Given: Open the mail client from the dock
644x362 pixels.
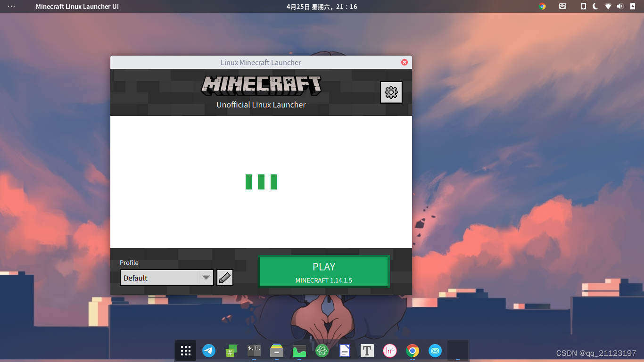Looking at the screenshot, I should point(435,351).
